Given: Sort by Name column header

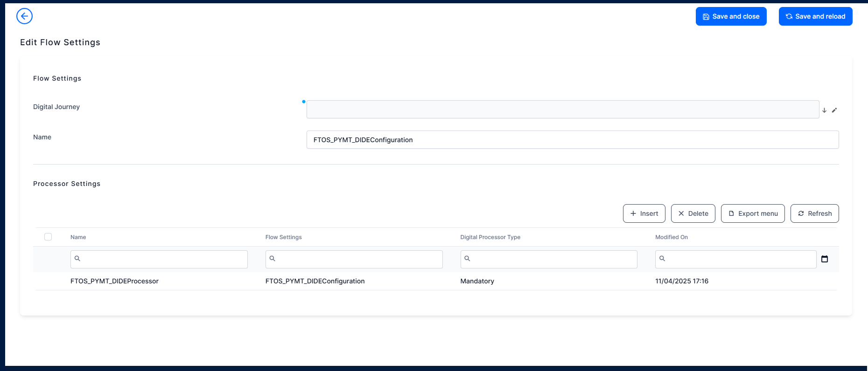Looking at the screenshot, I should coord(78,237).
